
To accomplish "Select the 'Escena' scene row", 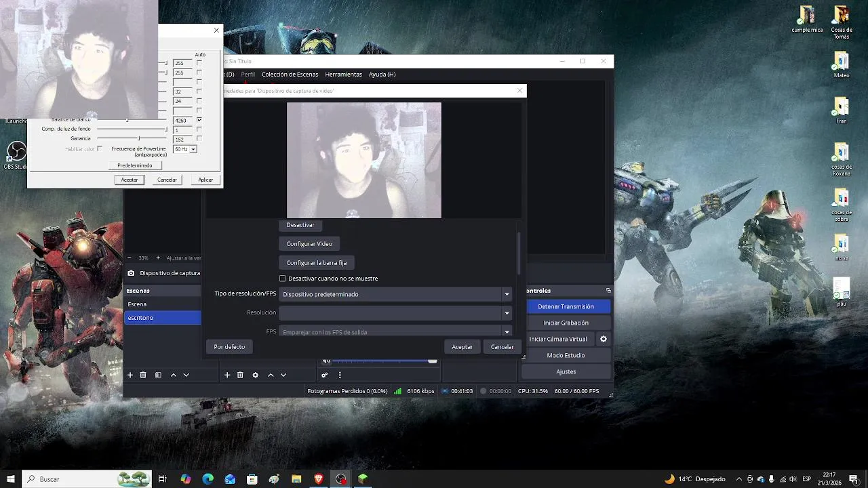I will [x=163, y=304].
